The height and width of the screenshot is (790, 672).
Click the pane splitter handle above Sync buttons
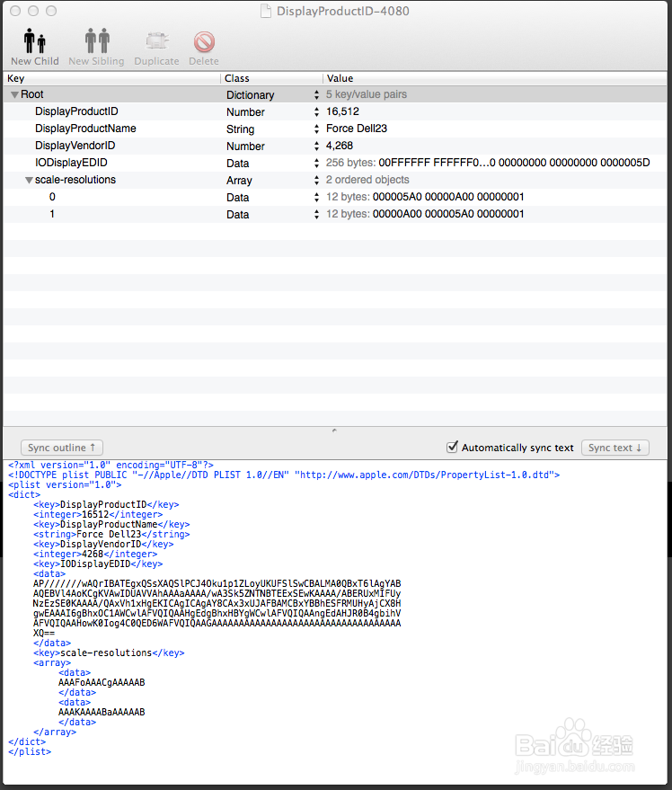pos(334,431)
